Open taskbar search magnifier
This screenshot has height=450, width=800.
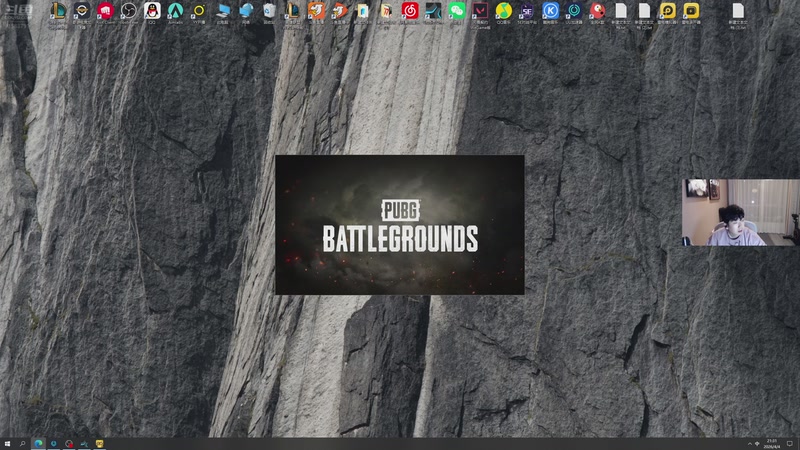click(22, 444)
